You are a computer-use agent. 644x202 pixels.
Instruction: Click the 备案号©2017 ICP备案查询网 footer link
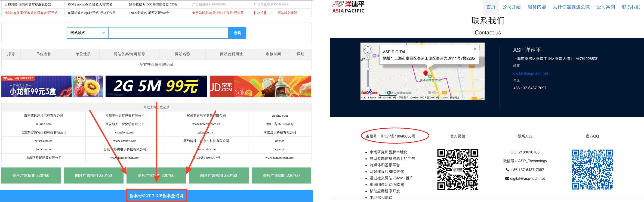[x=156, y=196]
